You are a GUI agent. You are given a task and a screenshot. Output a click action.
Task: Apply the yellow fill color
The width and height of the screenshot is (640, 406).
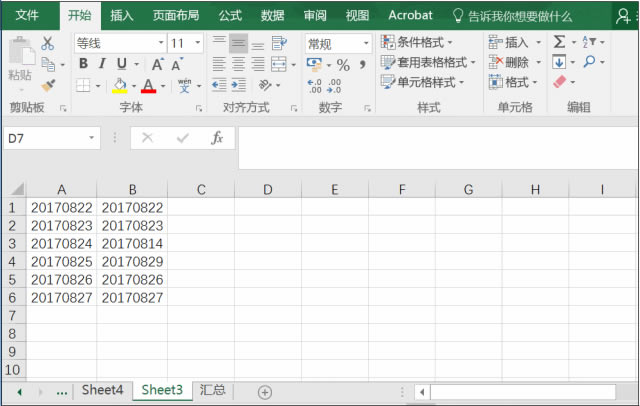(119, 86)
